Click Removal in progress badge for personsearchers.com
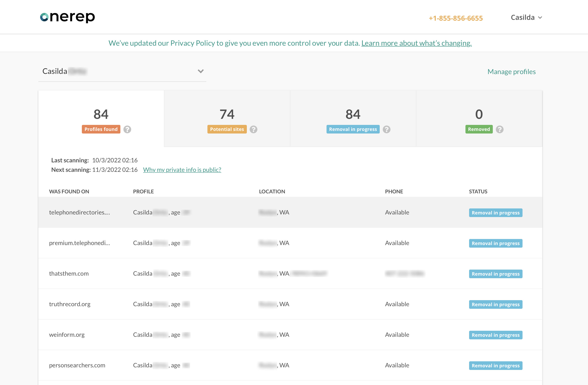This screenshot has width=588, height=385. click(495, 365)
